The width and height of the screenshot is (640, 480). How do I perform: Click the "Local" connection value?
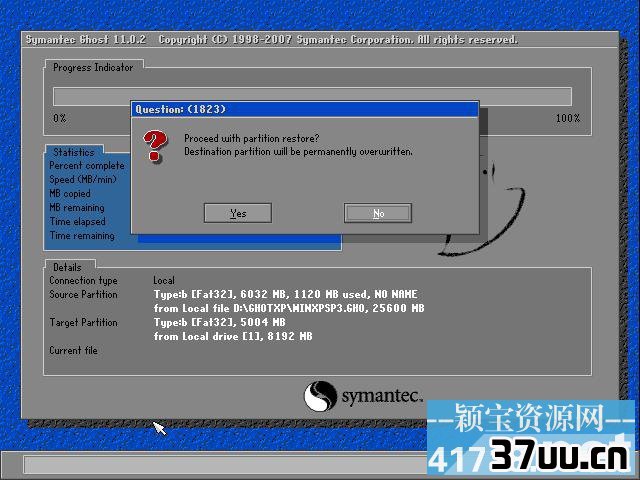pos(164,280)
